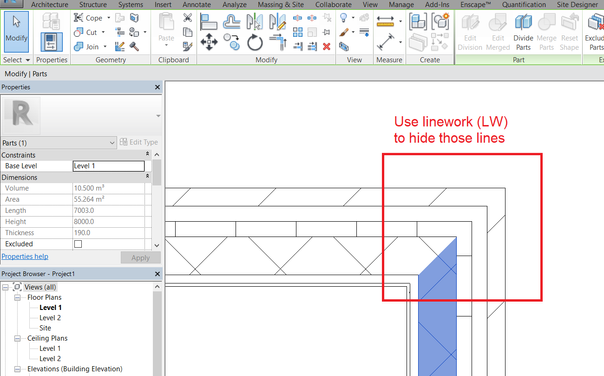Open the Quantification tab
Viewport: 604px width, 376px height.
[x=524, y=5]
